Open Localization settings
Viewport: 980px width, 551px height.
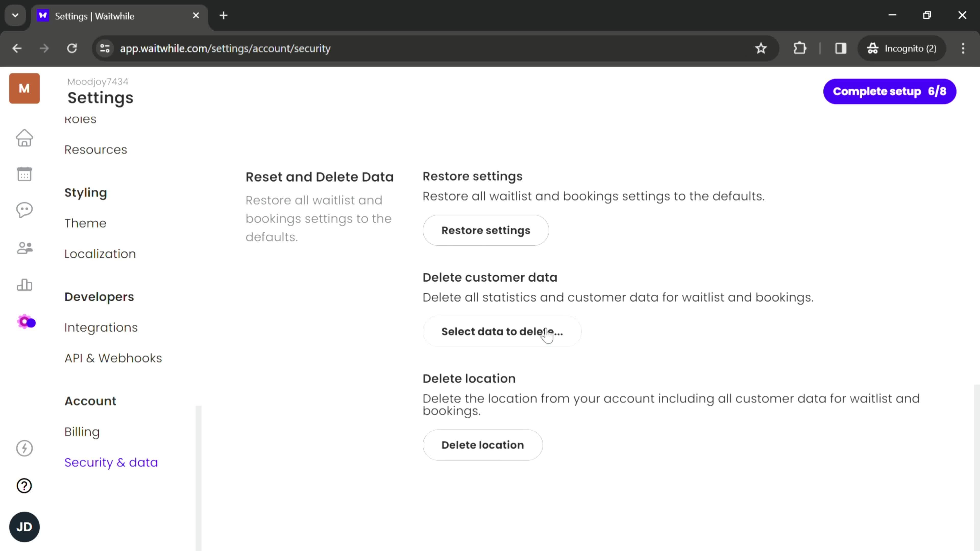point(100,254)
